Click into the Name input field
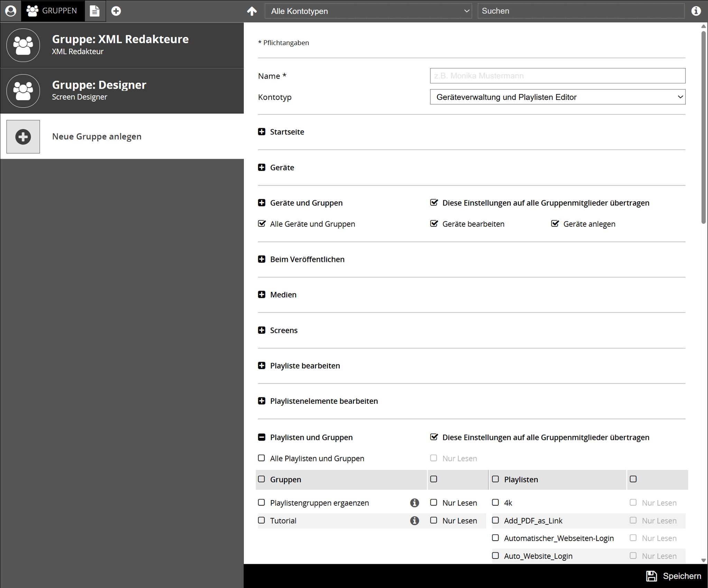 pos(557,76)
